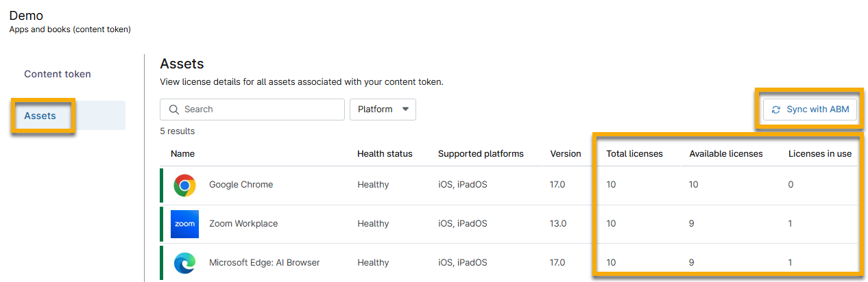Click the Platform dropdown arrow
This screenshot has width=868, height=282.
point(405,110)
